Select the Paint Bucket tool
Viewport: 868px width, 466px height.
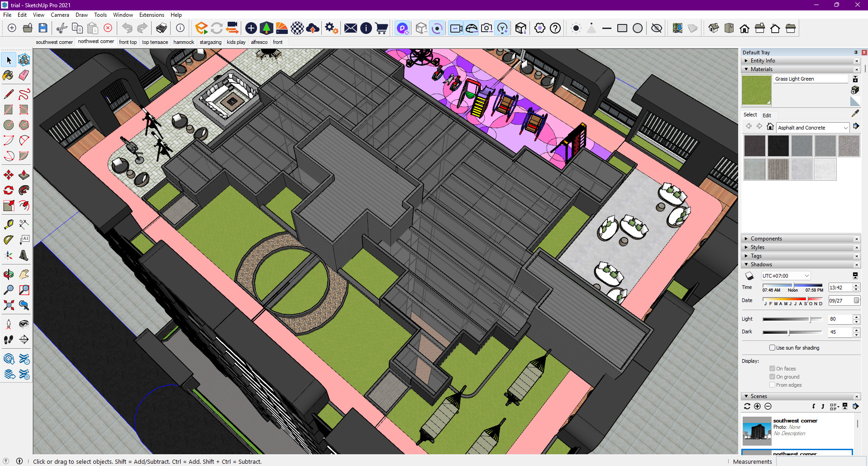click(8, 75)
